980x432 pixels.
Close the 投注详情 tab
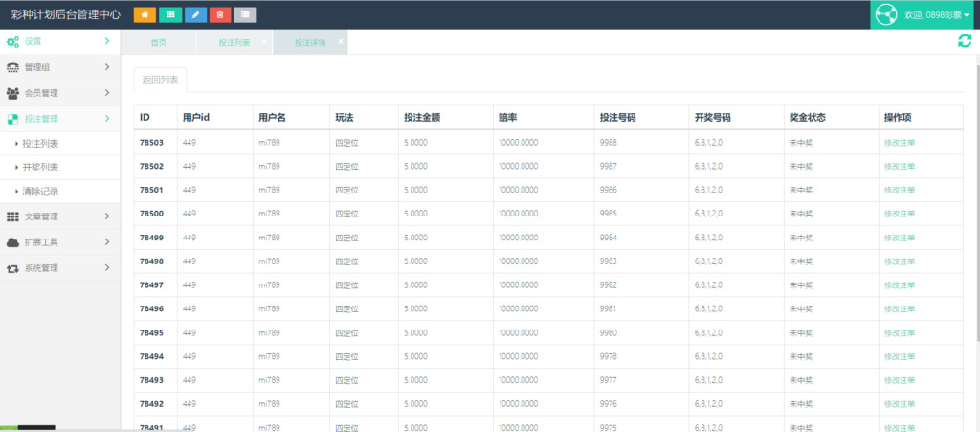(x=341, y=41)
